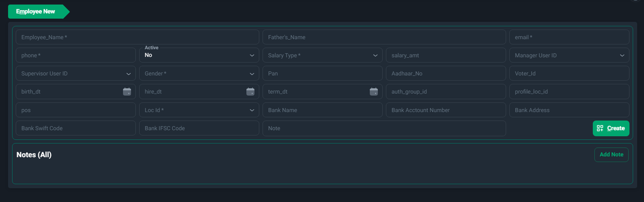Viewport: 644px width, 202px height.
Task: Open the Gender dropdown
Action: pos(199,73)
